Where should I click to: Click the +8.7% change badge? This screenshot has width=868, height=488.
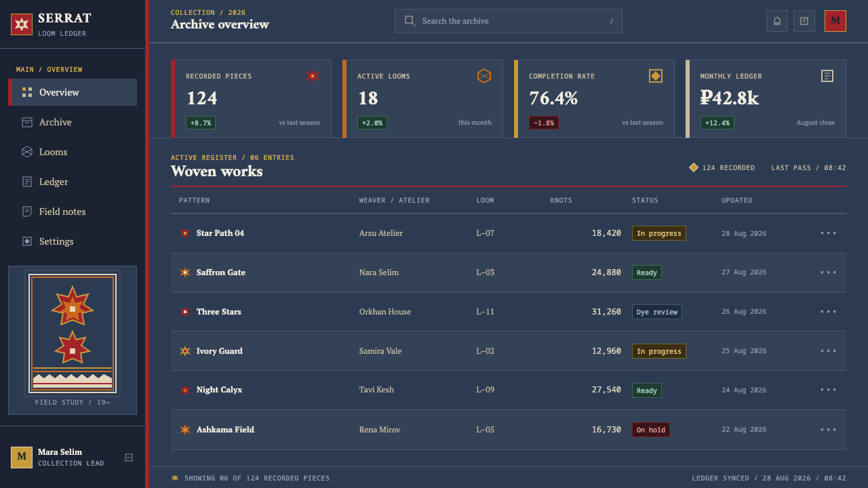[201, 123]
